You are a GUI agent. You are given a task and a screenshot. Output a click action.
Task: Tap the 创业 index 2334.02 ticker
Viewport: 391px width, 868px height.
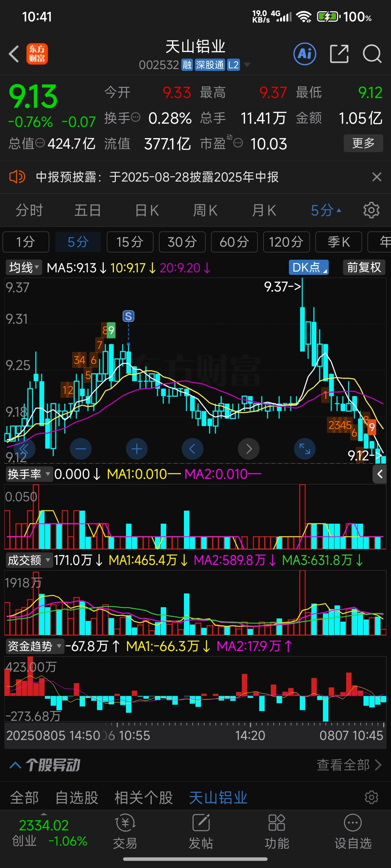(x=50, y=833)
